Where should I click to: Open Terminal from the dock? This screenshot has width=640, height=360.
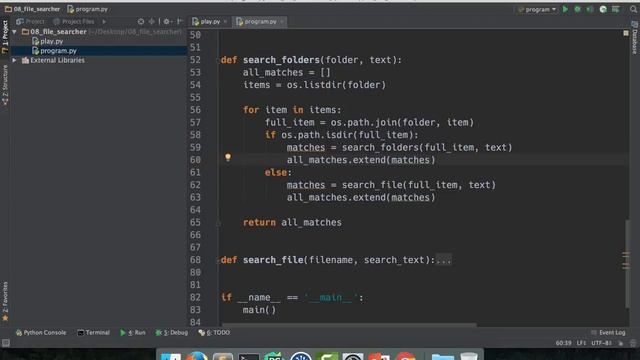point(249,356)
